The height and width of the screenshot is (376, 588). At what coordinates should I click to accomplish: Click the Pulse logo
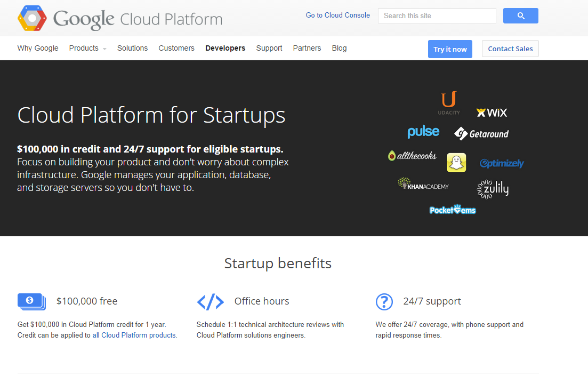pyautogui.click(x=423, y=132)
